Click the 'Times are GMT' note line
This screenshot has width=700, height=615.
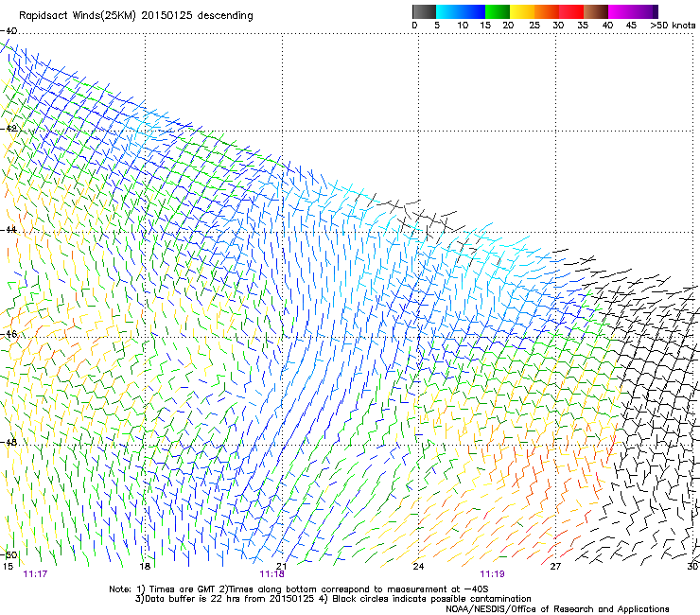tap(299, 589)
